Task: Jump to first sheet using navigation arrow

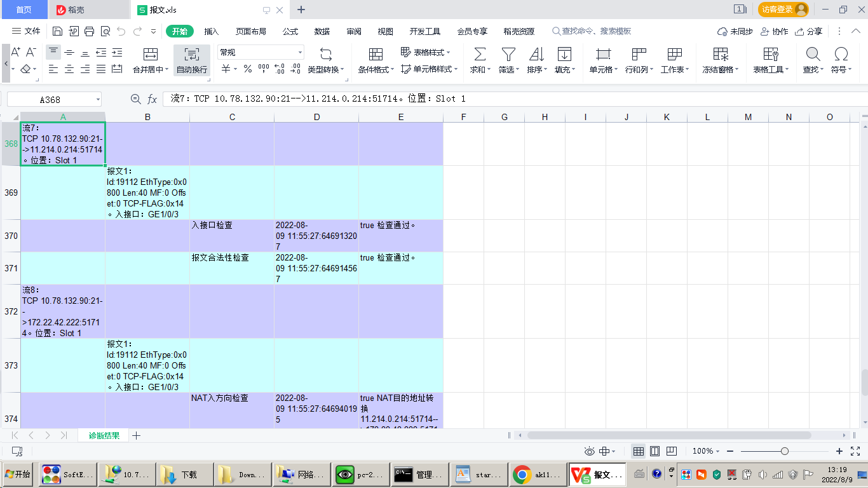Action: pos(15,435)
